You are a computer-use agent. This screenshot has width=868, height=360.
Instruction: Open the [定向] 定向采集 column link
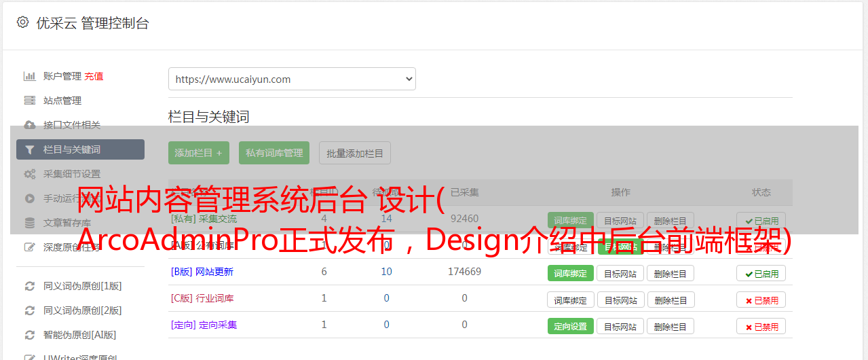click(x=204, y=325)
